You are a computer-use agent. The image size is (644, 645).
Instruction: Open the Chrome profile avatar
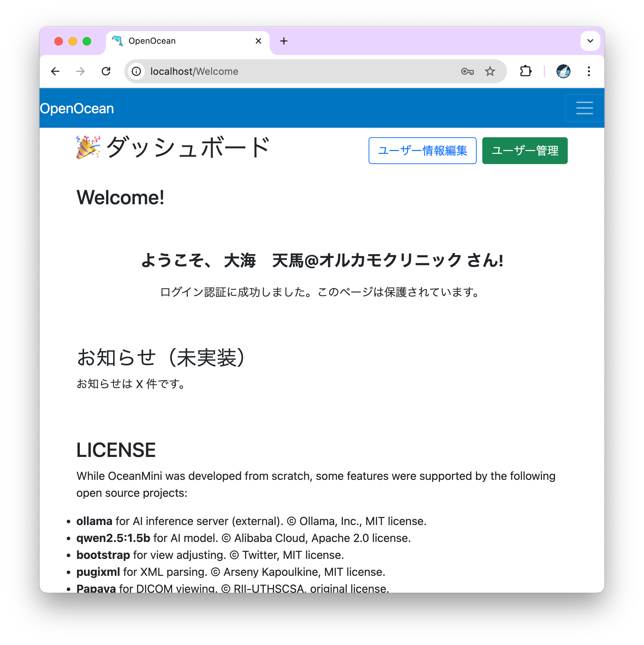click(x=563, y=72)
